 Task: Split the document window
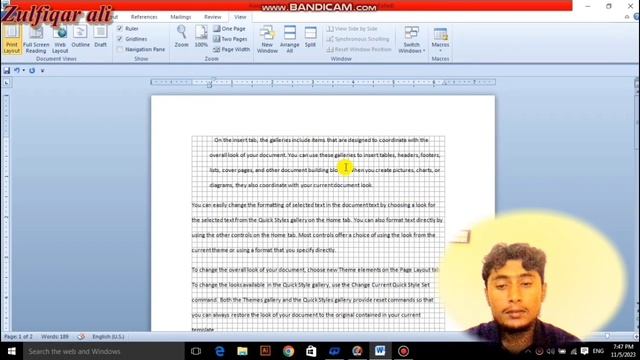[x=310, y=37]
